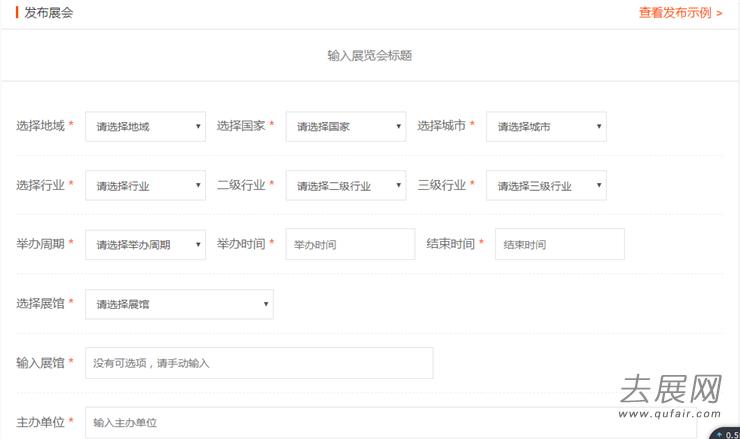Screen dimensions: 740x439
Task: Click the 选择地域 label
Action: tap(40, 126)
